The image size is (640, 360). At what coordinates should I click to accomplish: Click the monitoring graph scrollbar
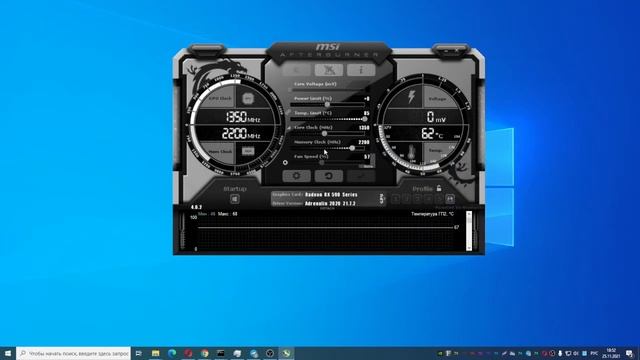pos(469,231)
